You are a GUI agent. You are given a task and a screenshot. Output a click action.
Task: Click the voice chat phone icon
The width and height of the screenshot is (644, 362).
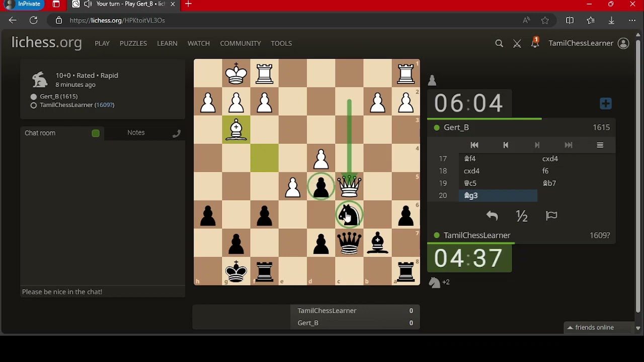[x=177, y=133]
